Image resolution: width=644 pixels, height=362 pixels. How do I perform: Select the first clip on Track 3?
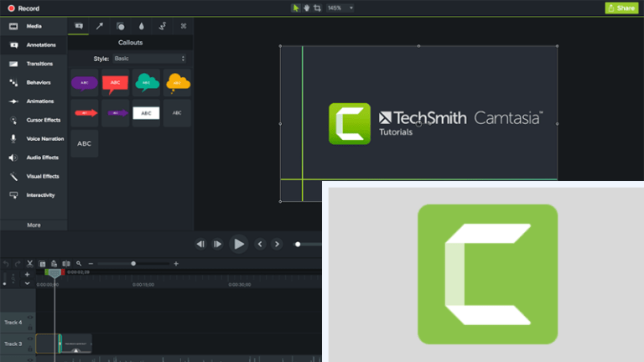pyautogui.click(x=47, y=344)
